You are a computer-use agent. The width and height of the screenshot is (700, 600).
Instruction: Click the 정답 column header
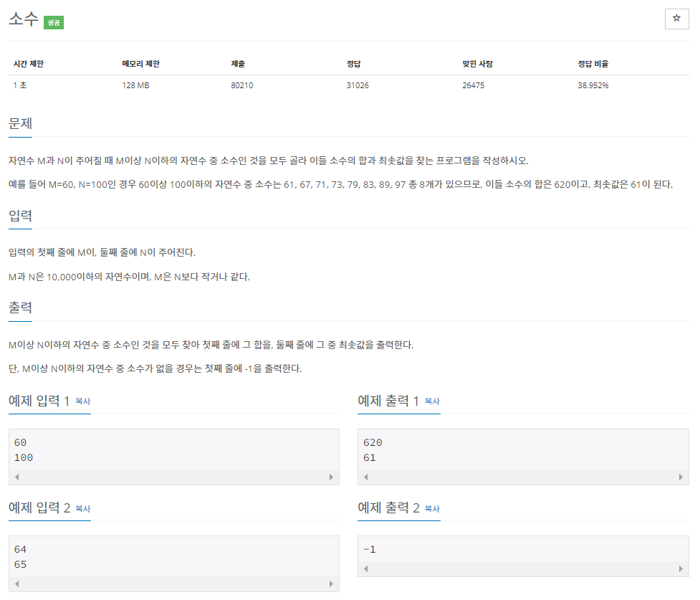[353, 64]
